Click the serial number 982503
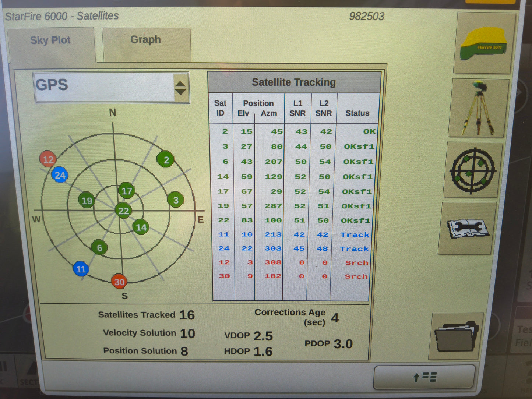The width and height of the screenshot is (532, 399). 367,16
